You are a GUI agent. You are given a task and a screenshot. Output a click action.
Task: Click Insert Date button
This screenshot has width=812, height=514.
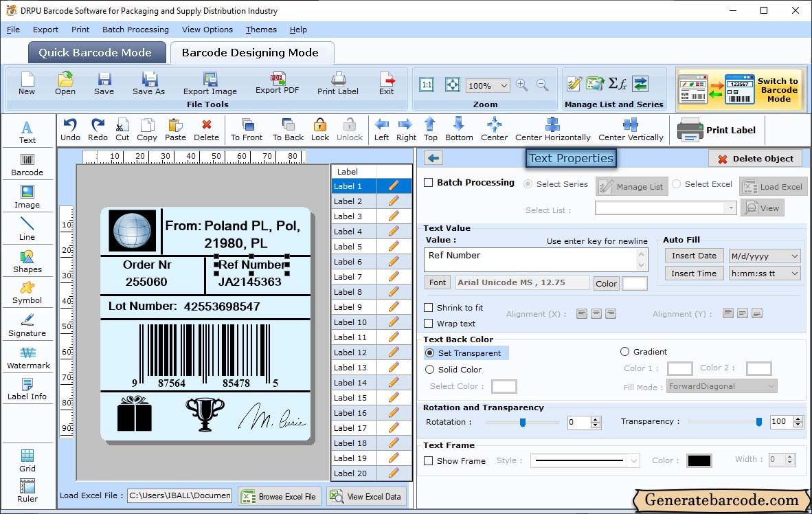click(x=694, y=256)
